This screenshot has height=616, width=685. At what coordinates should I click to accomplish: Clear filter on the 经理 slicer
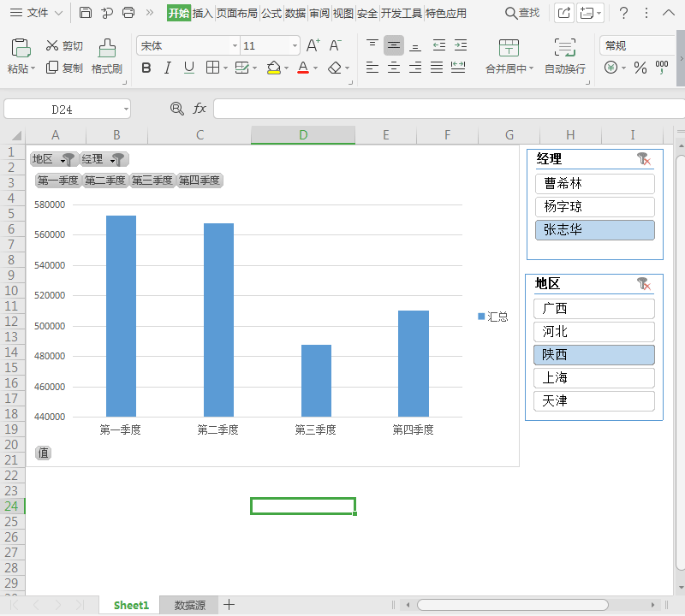(x=644, y=159)
